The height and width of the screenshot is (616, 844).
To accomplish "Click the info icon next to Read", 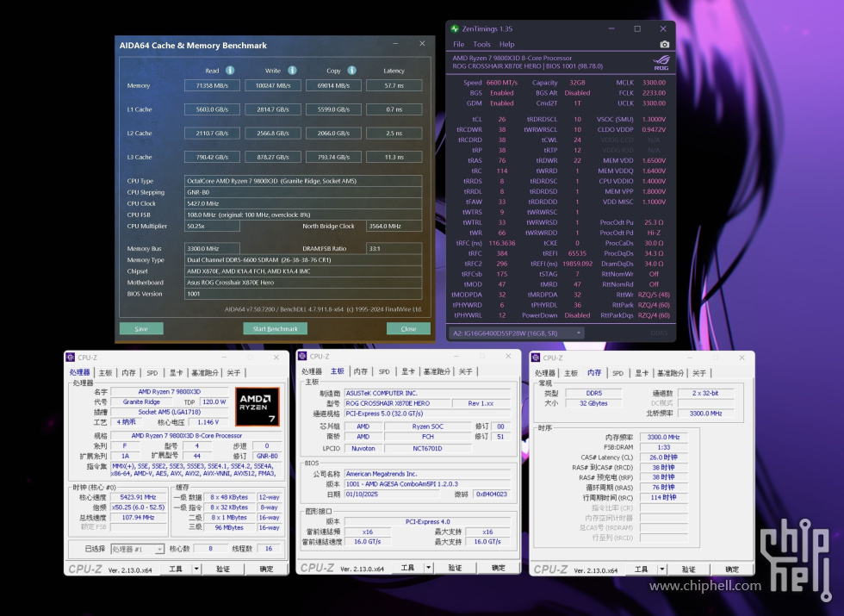I will [x=230, y=71].
